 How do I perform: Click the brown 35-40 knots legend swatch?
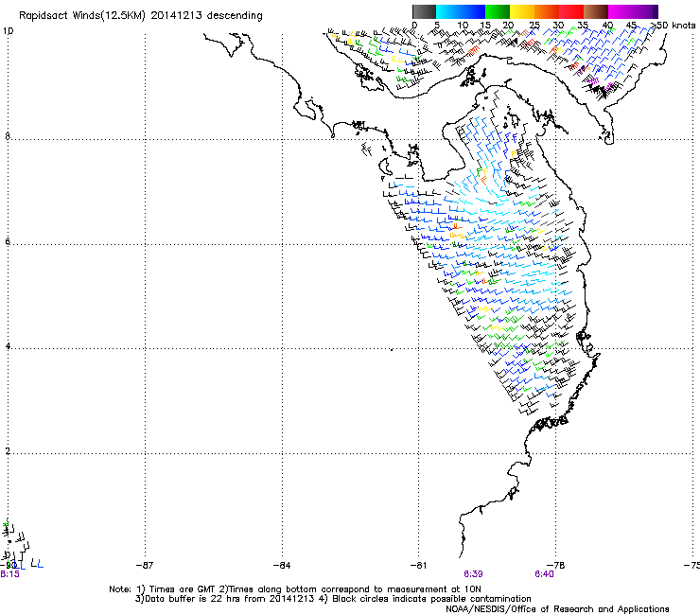(596, 11)
